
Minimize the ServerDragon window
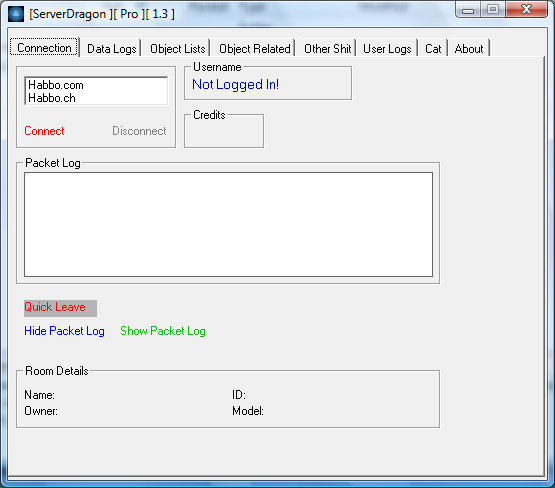tap(468, 10)
